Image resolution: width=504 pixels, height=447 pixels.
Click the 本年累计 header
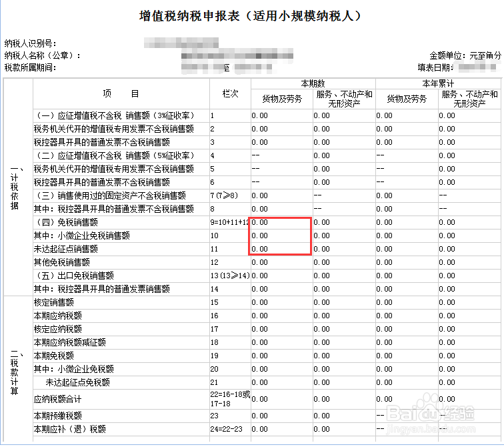[438, 83]
